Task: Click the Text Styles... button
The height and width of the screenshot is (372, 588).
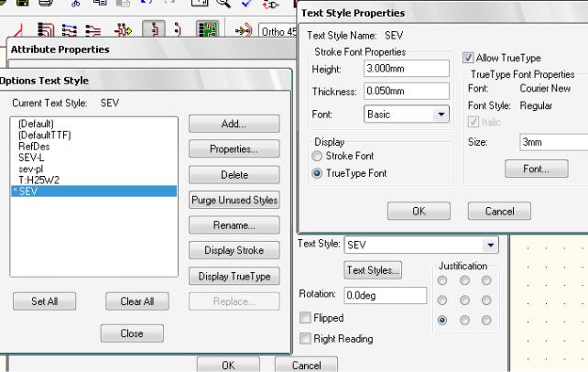Action: click(x=373, y=270)
